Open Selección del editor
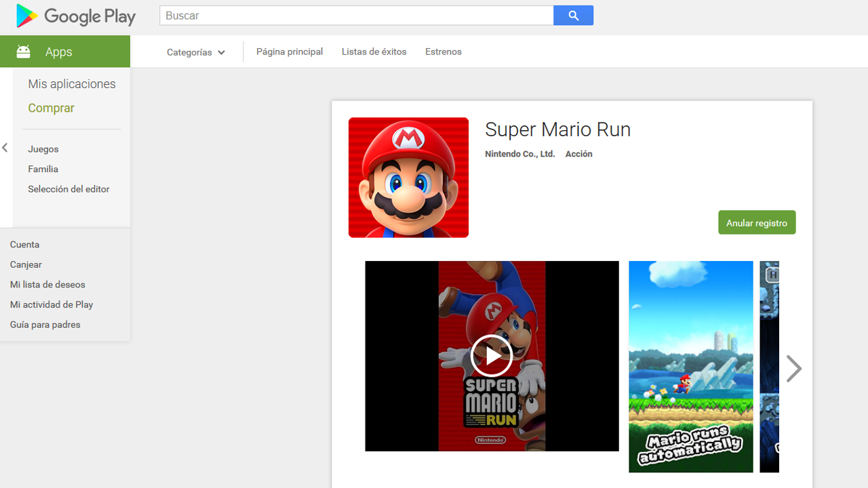Viewport: 868px width, 488px height. click(x=68, y=189)
